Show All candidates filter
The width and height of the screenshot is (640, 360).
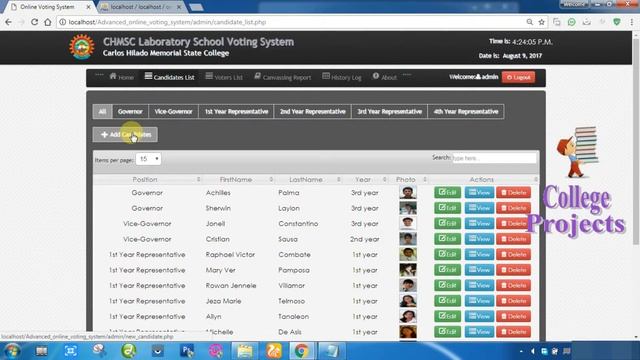tap(102, 111)
